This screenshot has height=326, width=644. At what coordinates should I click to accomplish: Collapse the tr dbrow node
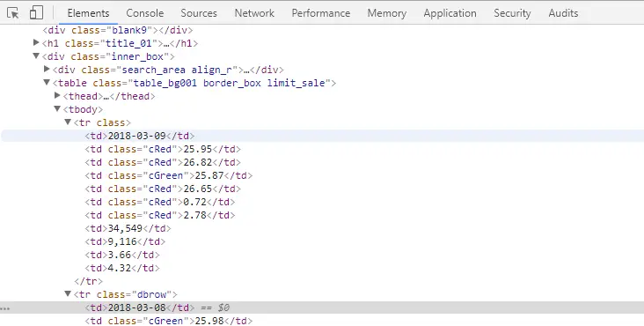tap(68, 293)
